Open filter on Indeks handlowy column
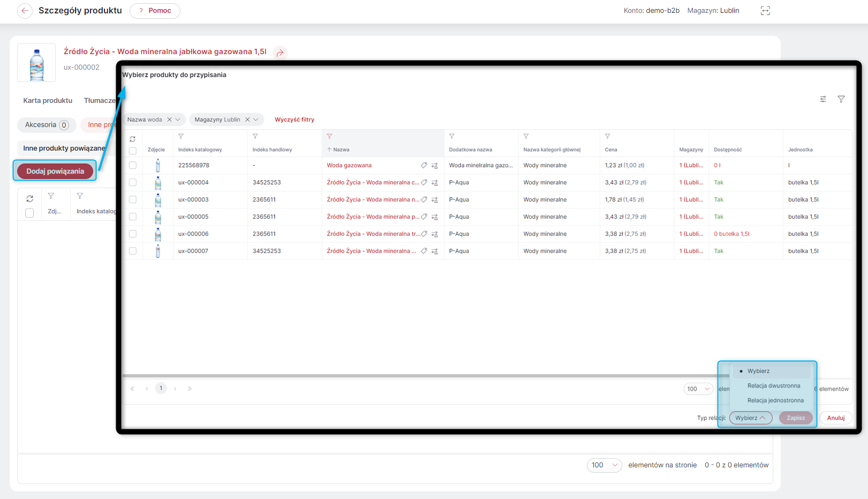The height and width of the screenshot is (499, 868). point(255,136)
